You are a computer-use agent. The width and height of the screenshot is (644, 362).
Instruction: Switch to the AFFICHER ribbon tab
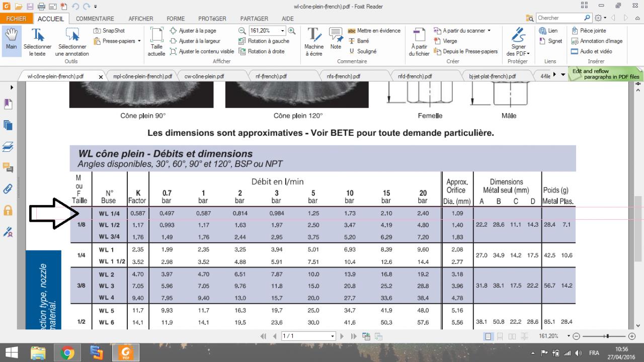tap(141, 19)
